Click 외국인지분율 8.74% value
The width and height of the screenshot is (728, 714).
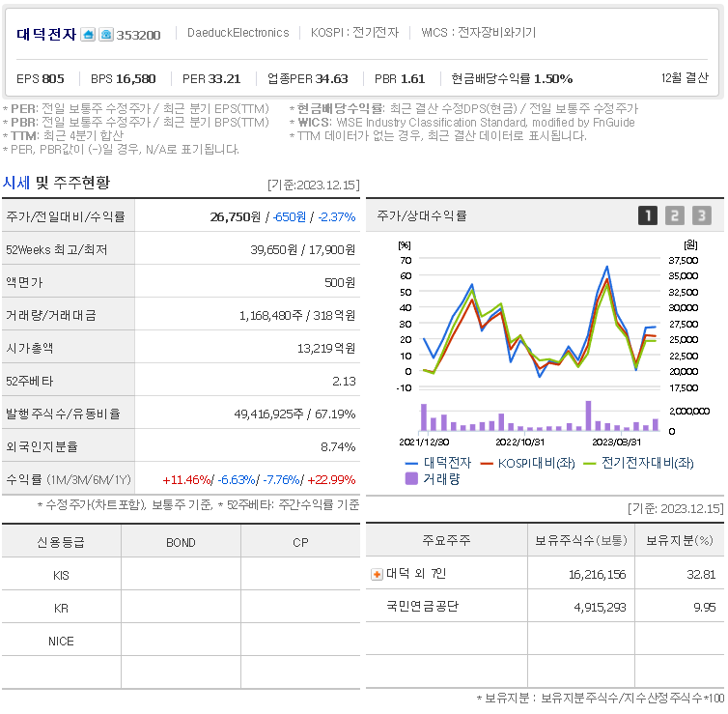(x=338, y=447)
